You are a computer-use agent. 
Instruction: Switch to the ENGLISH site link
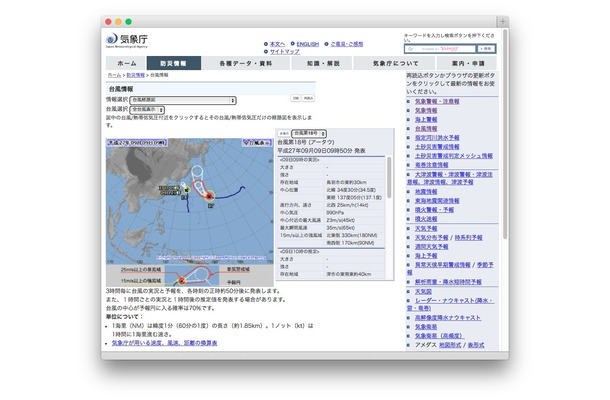pyautogui.click(x=307, y=44)
